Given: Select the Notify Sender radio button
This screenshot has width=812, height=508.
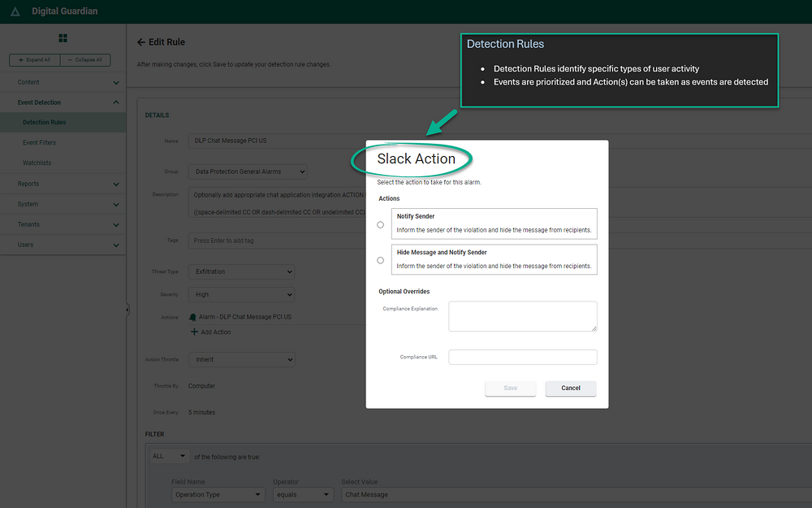Looking at the screenshot, I should 381,224.
